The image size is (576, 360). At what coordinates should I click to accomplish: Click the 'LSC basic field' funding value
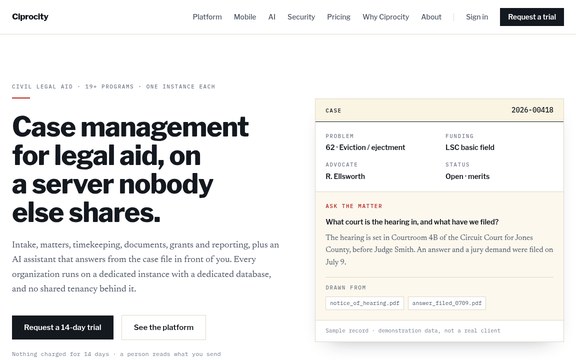point(470,147)
